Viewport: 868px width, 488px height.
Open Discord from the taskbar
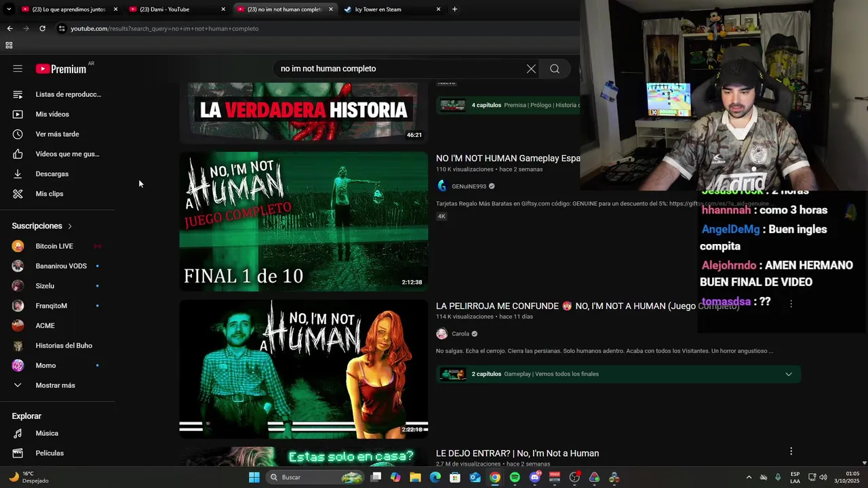point(535,477)
